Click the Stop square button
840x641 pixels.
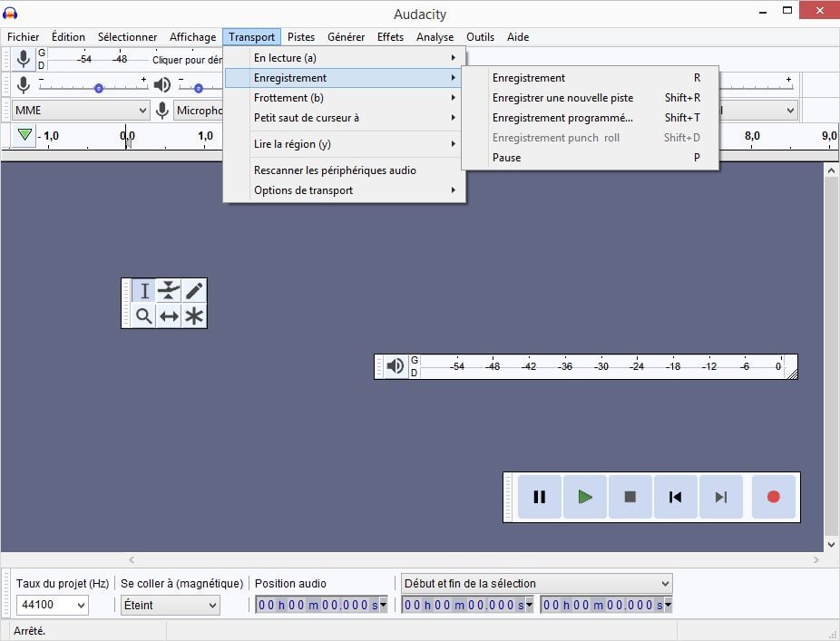pyautogui.click(x=630, y=497)
